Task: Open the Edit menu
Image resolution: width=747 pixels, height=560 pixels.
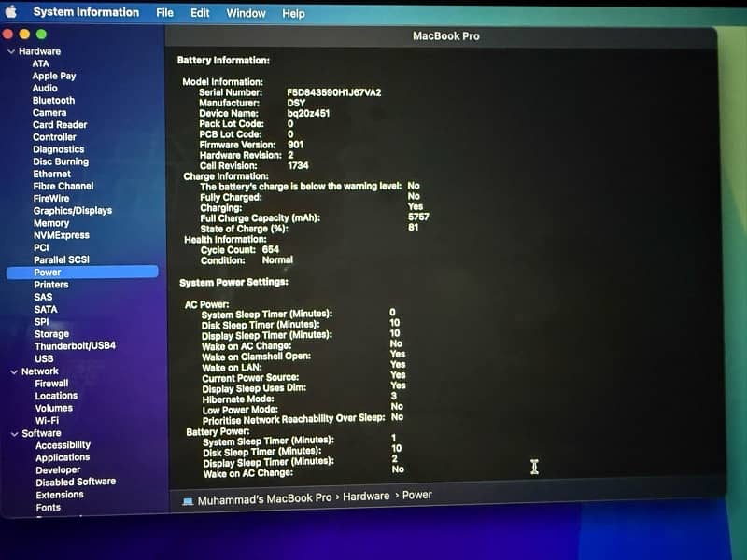Action: click(200, 13)
